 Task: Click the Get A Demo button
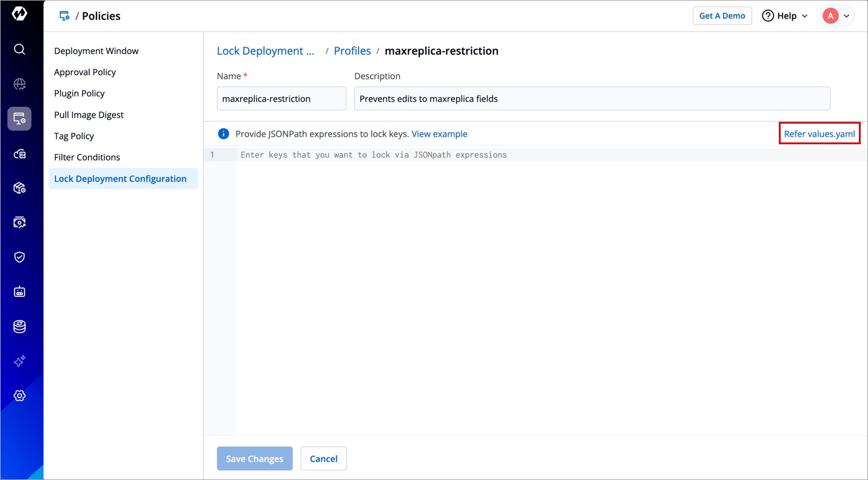tap(722, 16)
